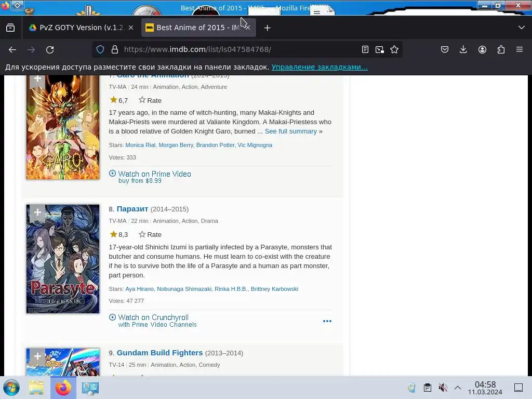The height and width of the screenshot is (399, 532).
Task: Open Aya Hirano's page
Action: 139,289
